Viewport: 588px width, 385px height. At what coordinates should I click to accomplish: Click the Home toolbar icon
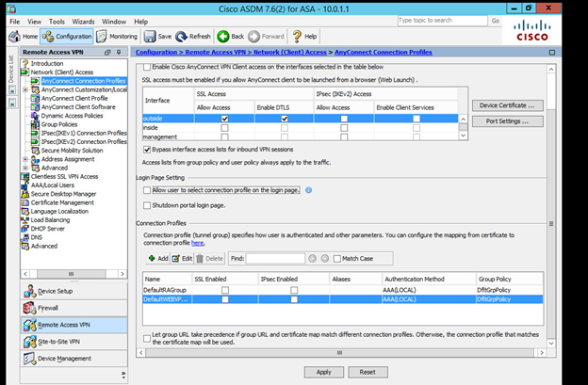(24, 36)
